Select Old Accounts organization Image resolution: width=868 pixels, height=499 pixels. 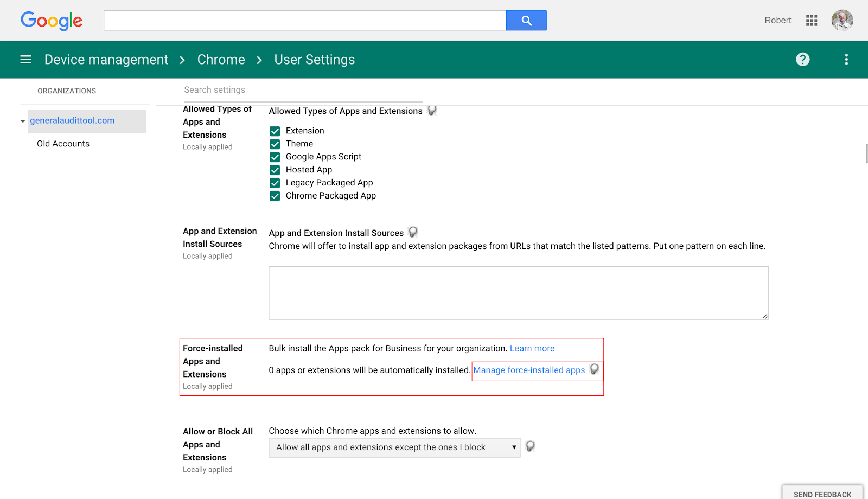[63, 144]
